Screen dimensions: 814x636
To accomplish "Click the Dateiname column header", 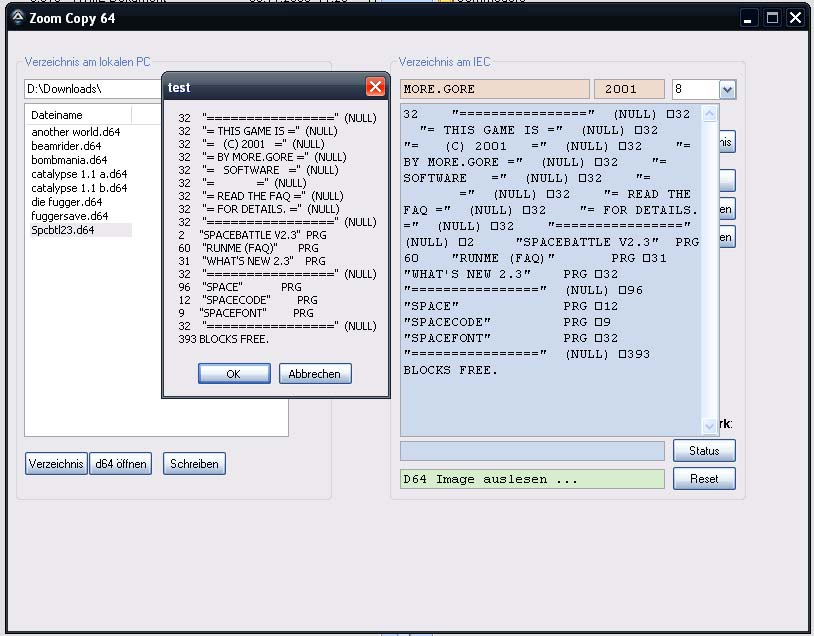I will point(58,115).
